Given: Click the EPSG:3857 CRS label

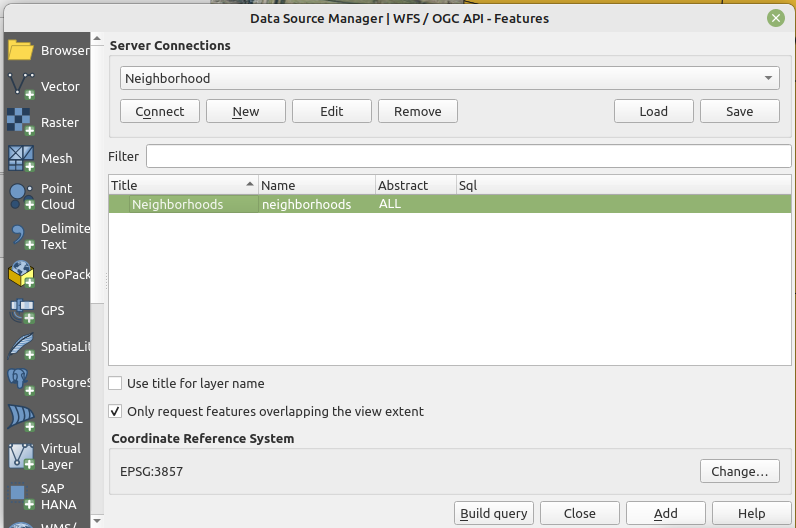Looking at the screenshot, I should coord(151,472).
